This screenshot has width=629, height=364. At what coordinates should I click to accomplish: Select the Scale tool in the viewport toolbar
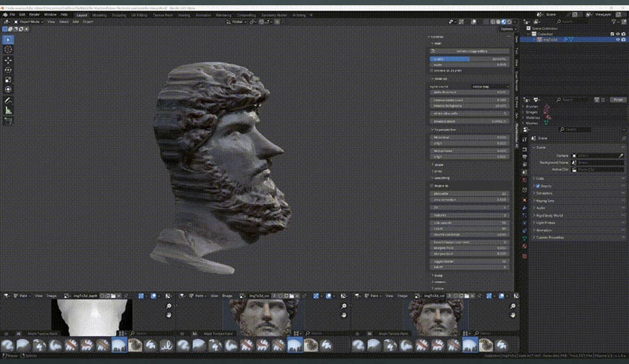point(8,80)
